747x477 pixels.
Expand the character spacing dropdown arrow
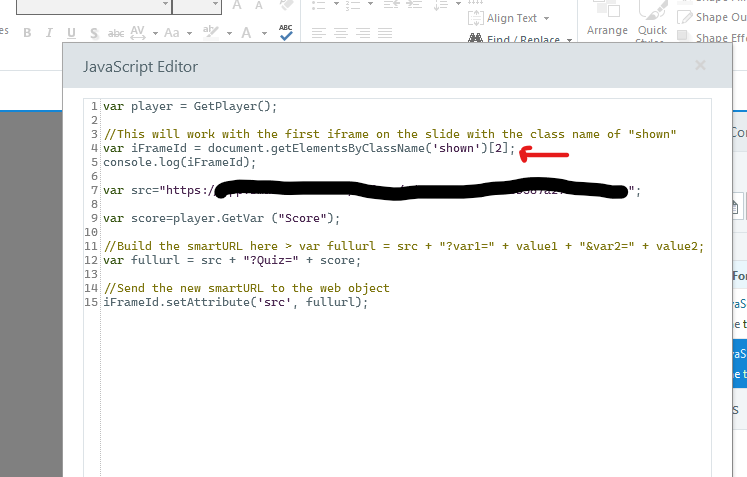(155, 33)
